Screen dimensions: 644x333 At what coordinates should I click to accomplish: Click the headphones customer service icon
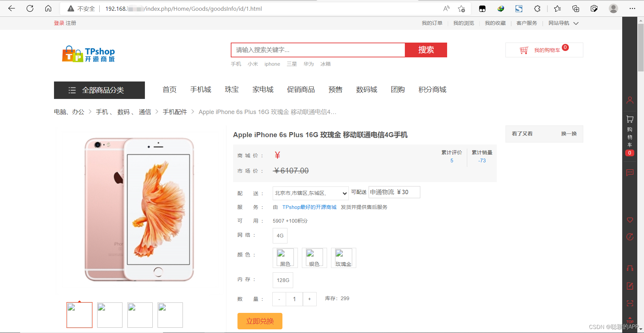coord(630,268)
